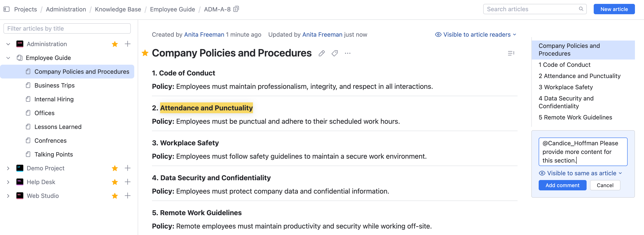Open the Anita Freeman creator link
Viewport: 644px width, 235px height.
[x=204, y=34]
